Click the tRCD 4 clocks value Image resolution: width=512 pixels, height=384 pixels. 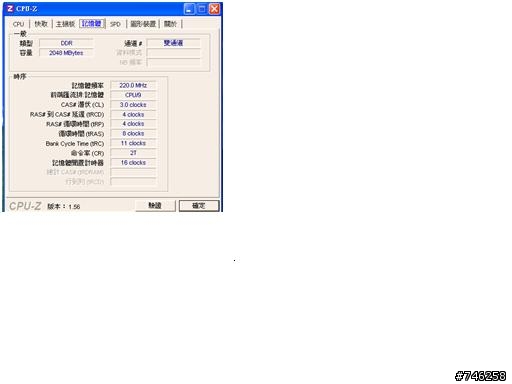[x=133, y=114]
